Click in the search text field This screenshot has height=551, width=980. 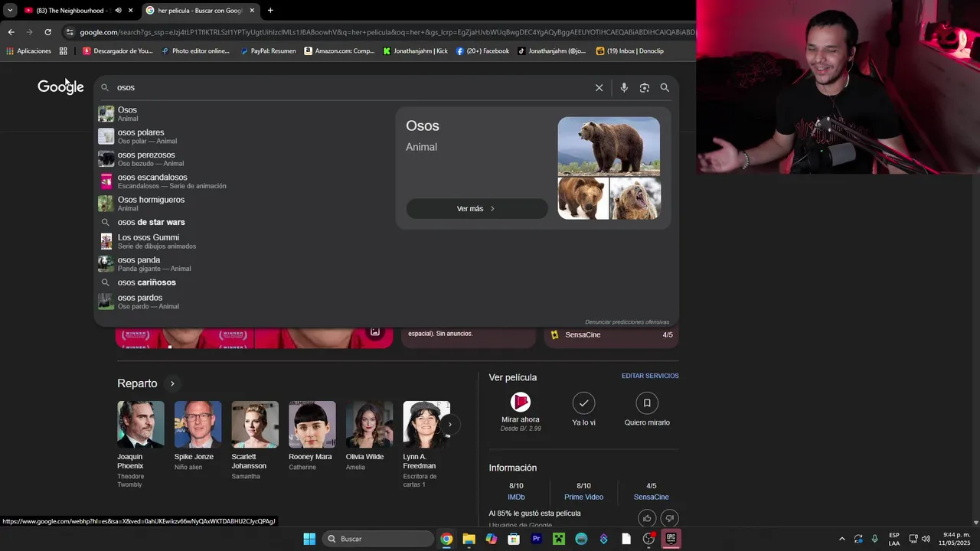coord(352,88)
